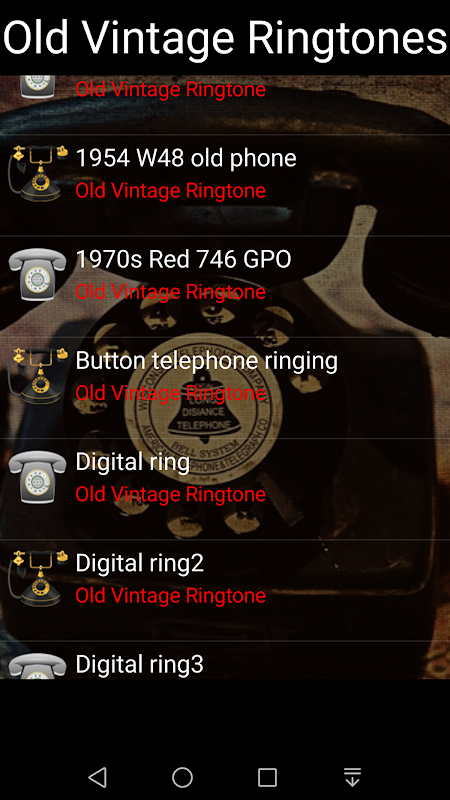Screen dimensions: 450x800
Task: Tap the candlestick phone icon beside 1954 W48
Action: 38,173
